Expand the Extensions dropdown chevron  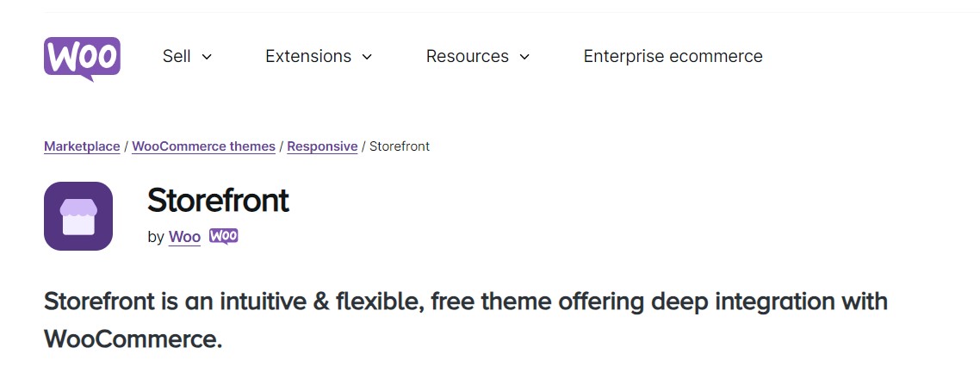[x=367, y=57]
